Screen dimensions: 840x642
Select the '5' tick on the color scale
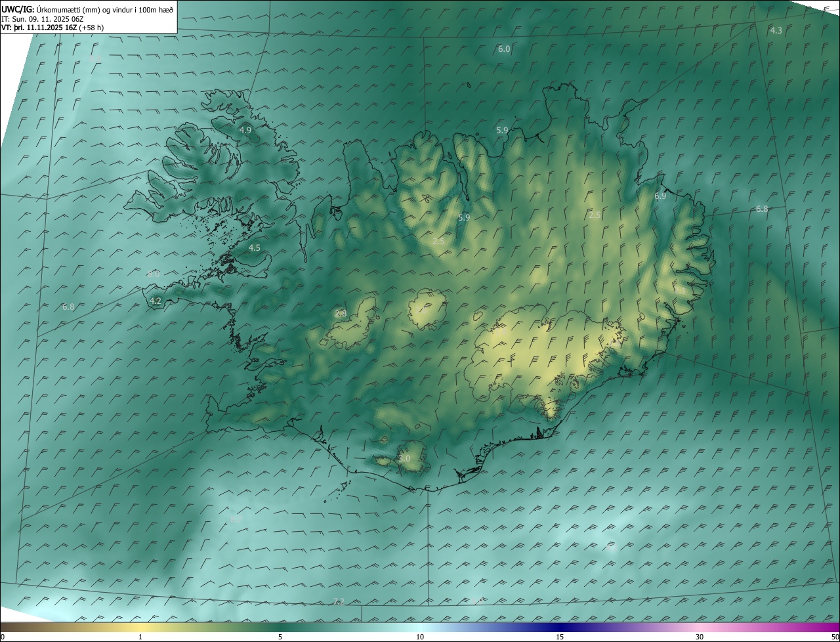point(280,637)
